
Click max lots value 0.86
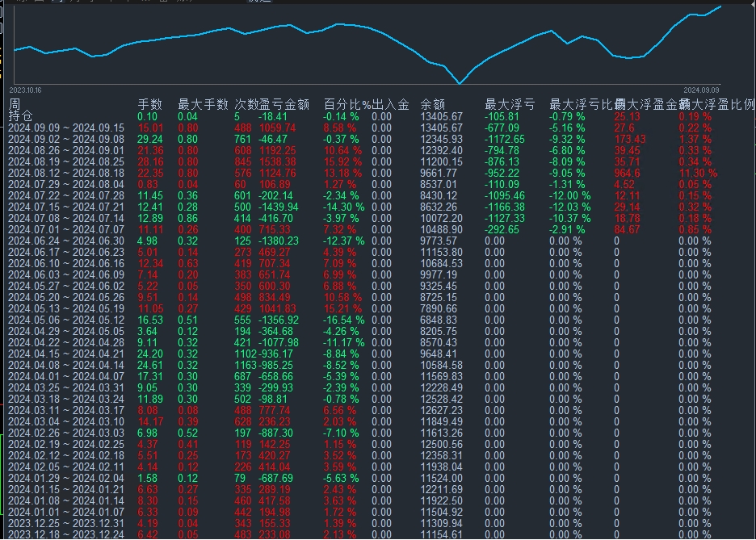point(187,218)
